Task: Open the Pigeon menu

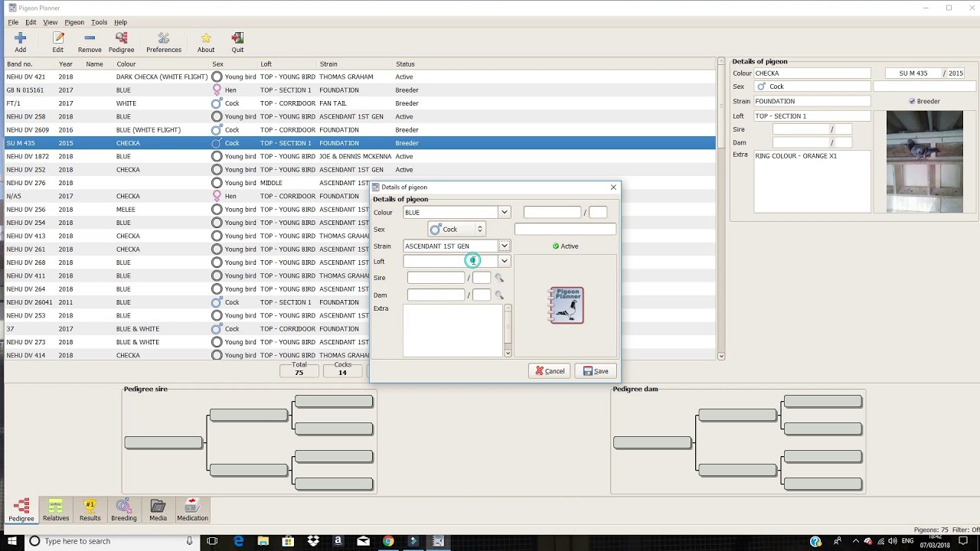Action: tap(74, 22)
